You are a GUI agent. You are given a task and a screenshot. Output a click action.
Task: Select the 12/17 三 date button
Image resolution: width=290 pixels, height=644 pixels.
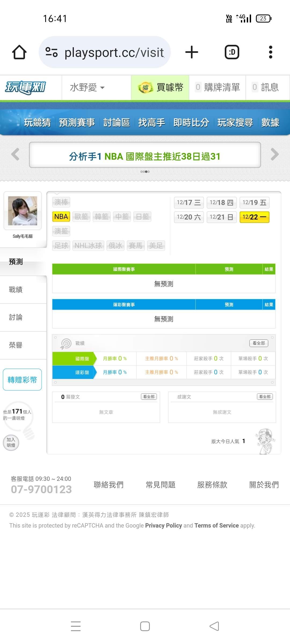click(x=189, y=203)
